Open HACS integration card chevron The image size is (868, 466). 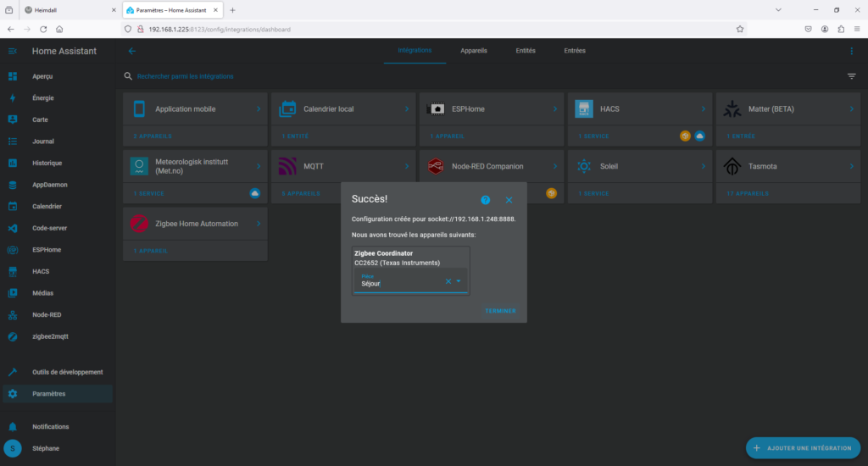point(704,109)
